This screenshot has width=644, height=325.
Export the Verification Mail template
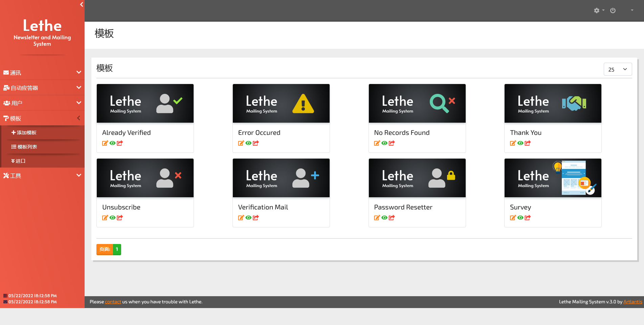[x=256, y=218]
